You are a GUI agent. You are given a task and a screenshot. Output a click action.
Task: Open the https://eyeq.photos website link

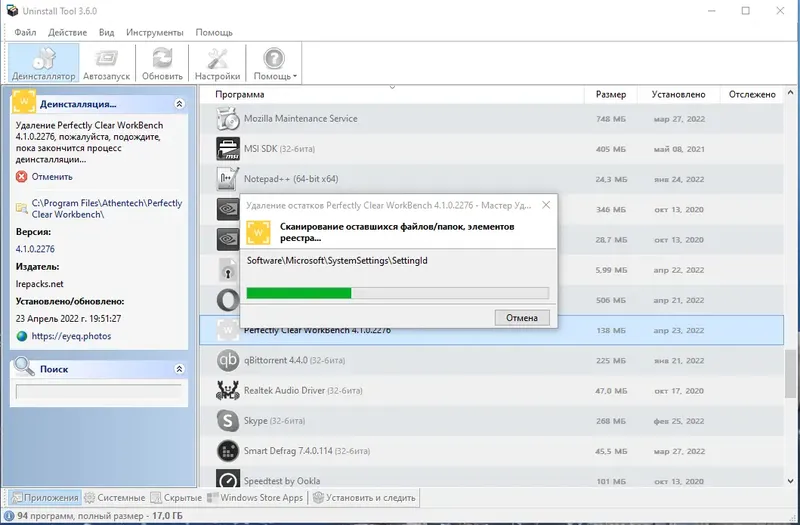click(x=71, y=336)
